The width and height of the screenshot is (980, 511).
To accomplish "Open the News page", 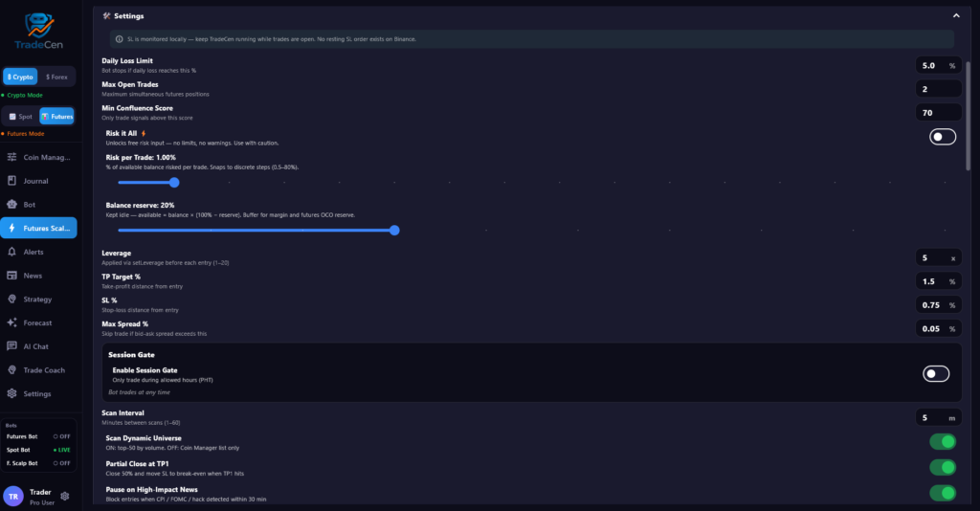I will [x=38, y=276].
